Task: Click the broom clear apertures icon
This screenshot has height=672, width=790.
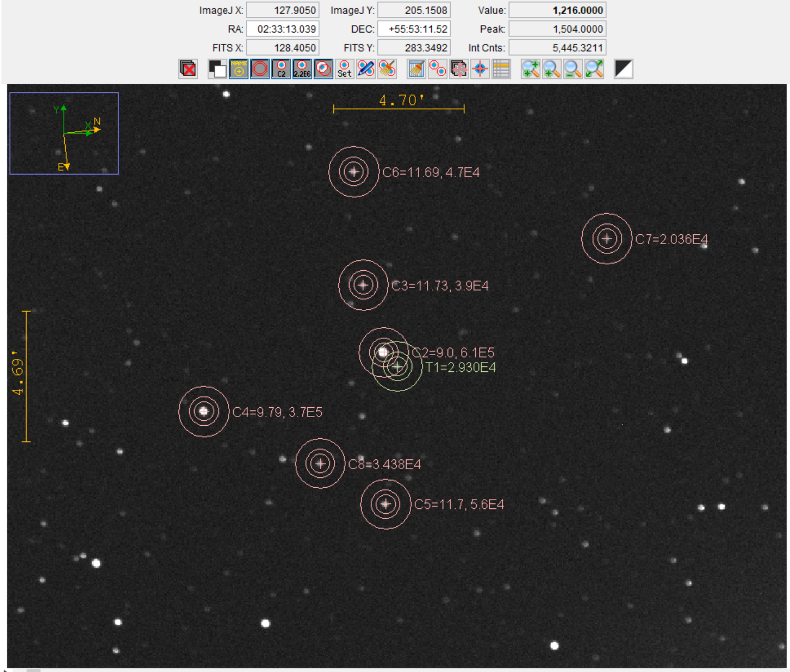Action: [x=387, y=69]
